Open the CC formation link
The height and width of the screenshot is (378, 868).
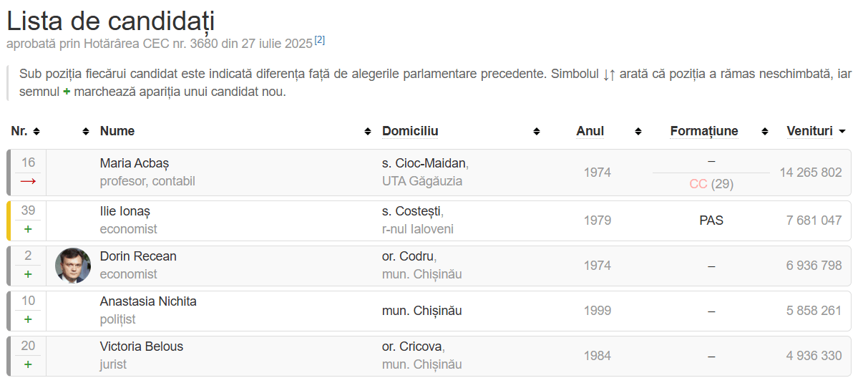pos(698,184)
